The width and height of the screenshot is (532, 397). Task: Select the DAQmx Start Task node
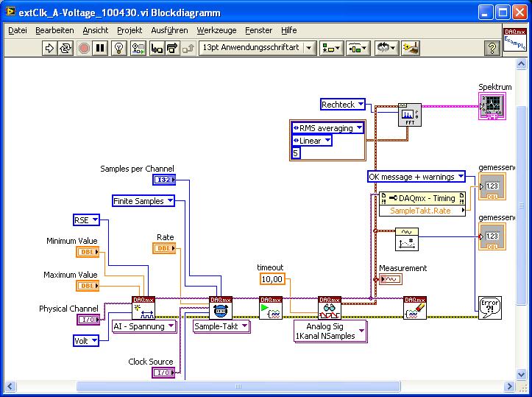270,308
